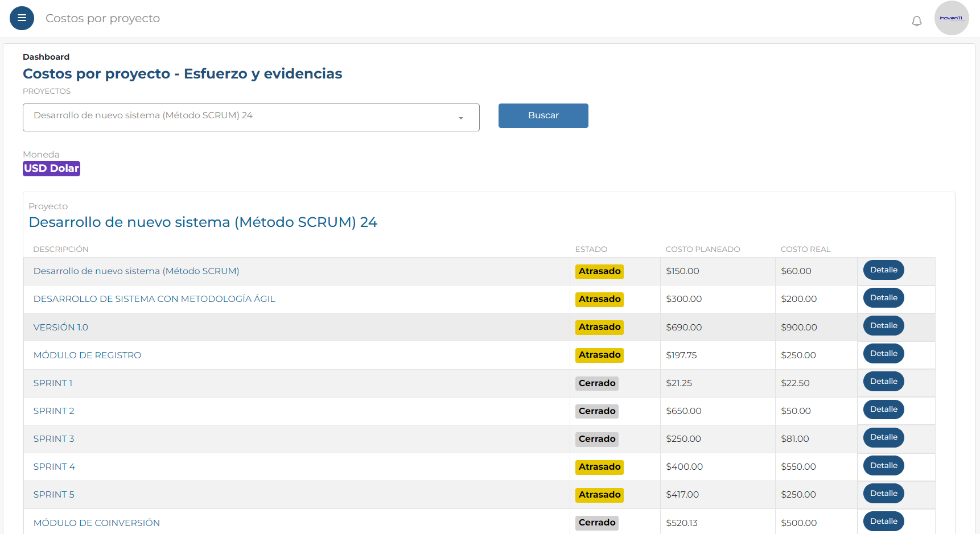Open Detalle for VERSIÓN 1.0 row
This screenshot has height=534, width=980.
[883, 326]
